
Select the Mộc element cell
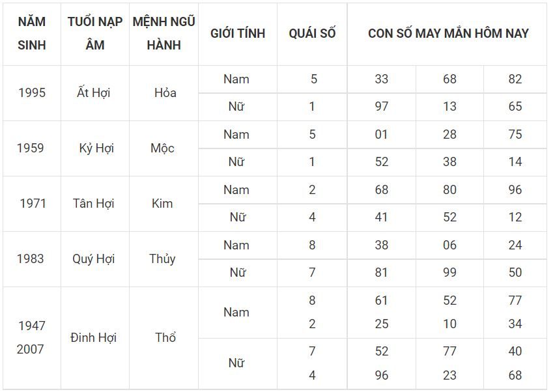(164, 148)
